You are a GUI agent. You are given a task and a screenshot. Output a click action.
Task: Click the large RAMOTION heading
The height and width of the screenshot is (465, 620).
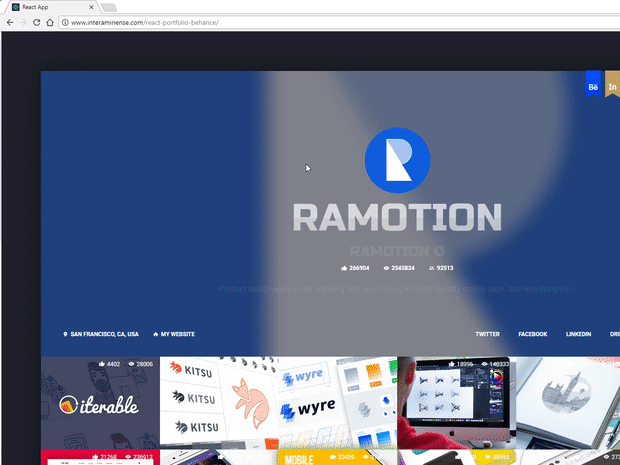(x=397, y=217)
